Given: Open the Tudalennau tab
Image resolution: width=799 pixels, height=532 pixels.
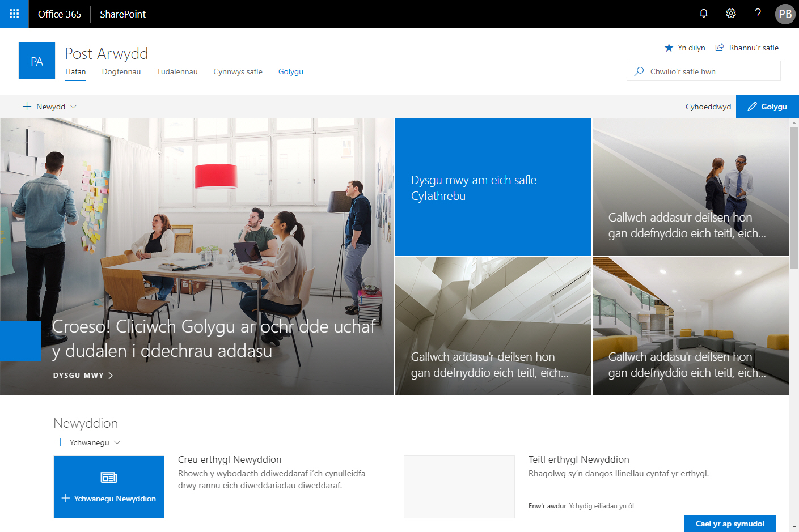Looking at the screenshot, I should (177, 71).
